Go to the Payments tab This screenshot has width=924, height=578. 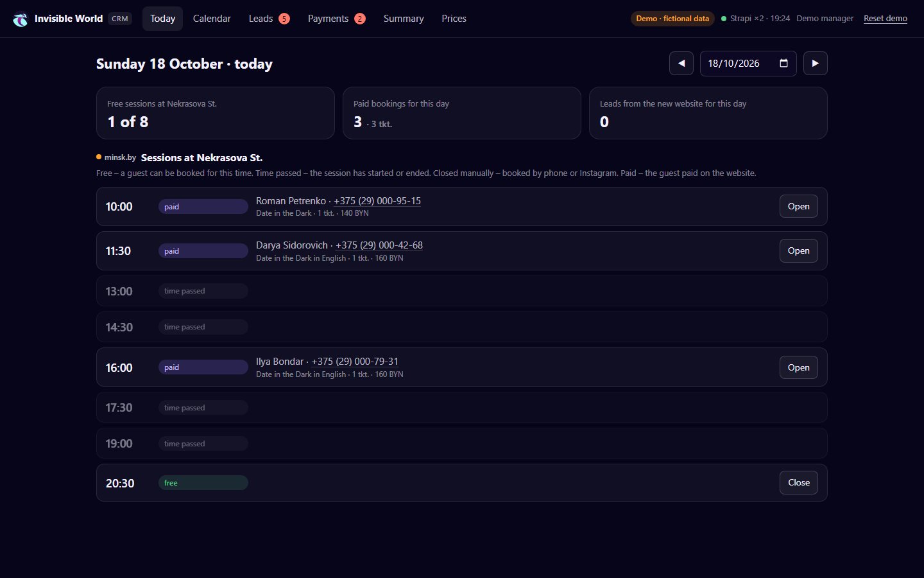pyautogui.click(x=336, y=19)
